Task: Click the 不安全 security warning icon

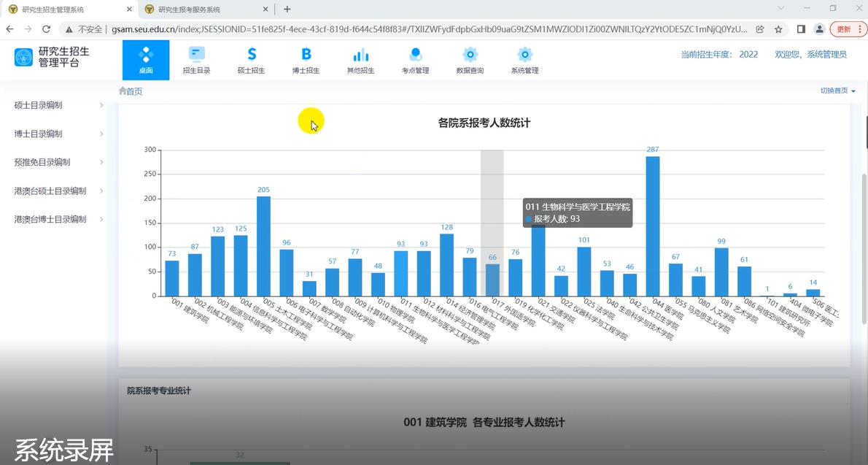Action: pos(69,29)
